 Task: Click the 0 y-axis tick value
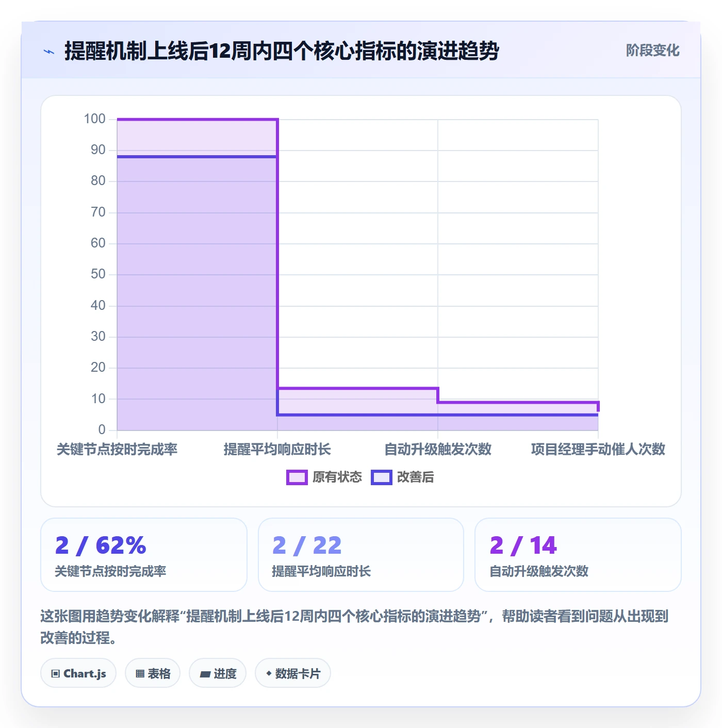coord(102,430)
